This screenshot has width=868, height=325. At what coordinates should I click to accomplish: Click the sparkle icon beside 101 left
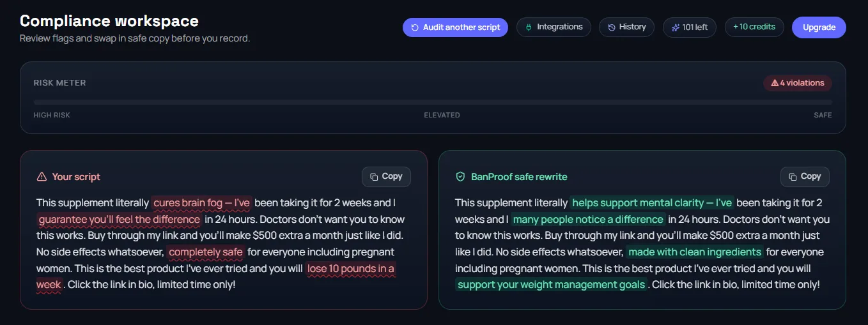[676, 27]
